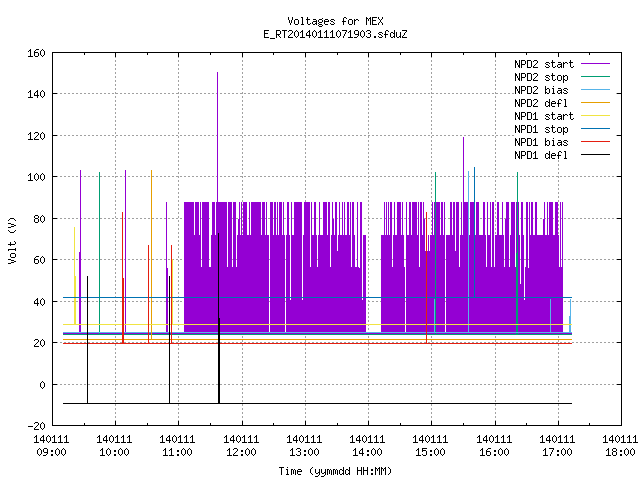640x480 pixels.
Task: Click the 11:00 x-axis time label
Action: pos(178,453)
